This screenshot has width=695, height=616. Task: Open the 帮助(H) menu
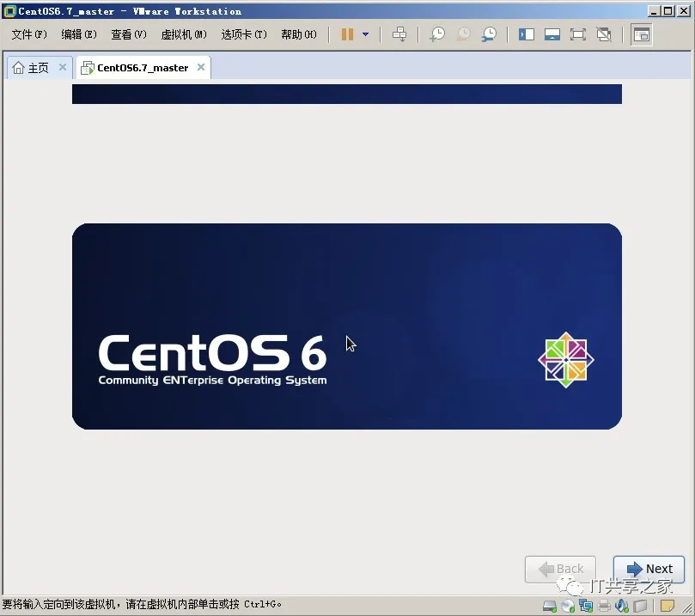tap(299, 34)
